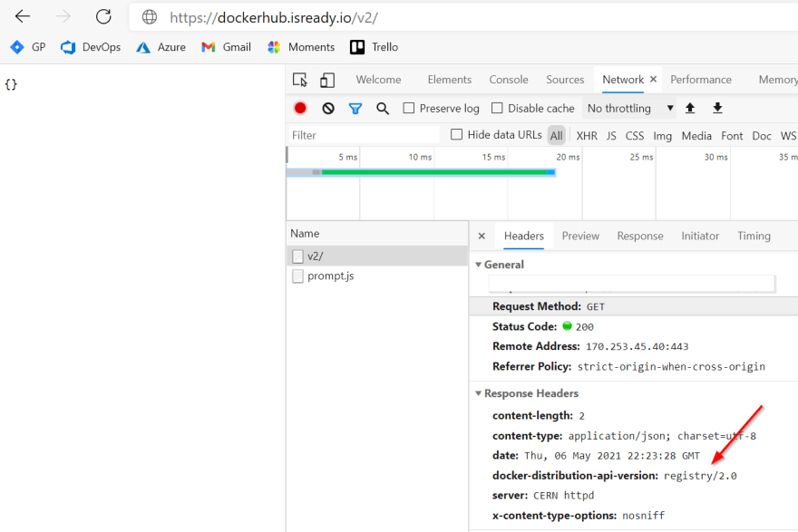Click the date header value
This screenshot has height=532, width=798.
click(x=612, y=456)
